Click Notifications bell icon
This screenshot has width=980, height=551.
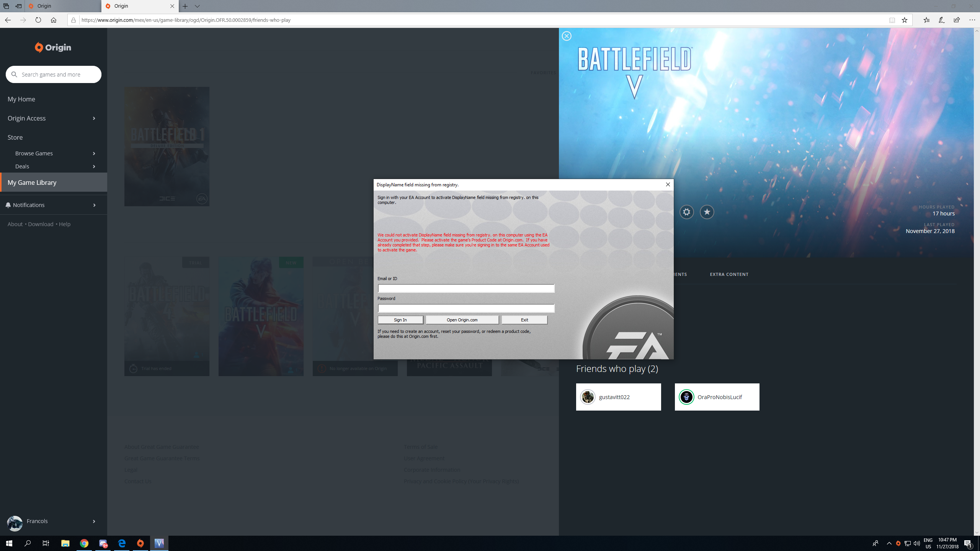pos(8,205)
